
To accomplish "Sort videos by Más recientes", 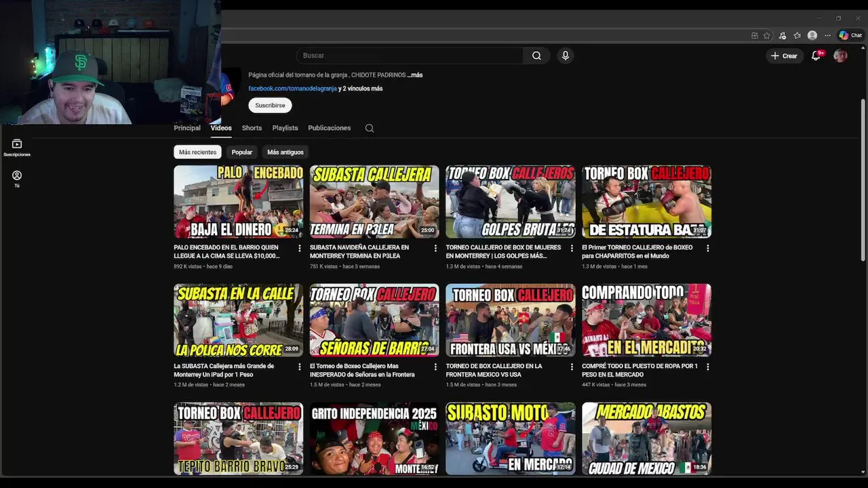I will click(197, 152).
